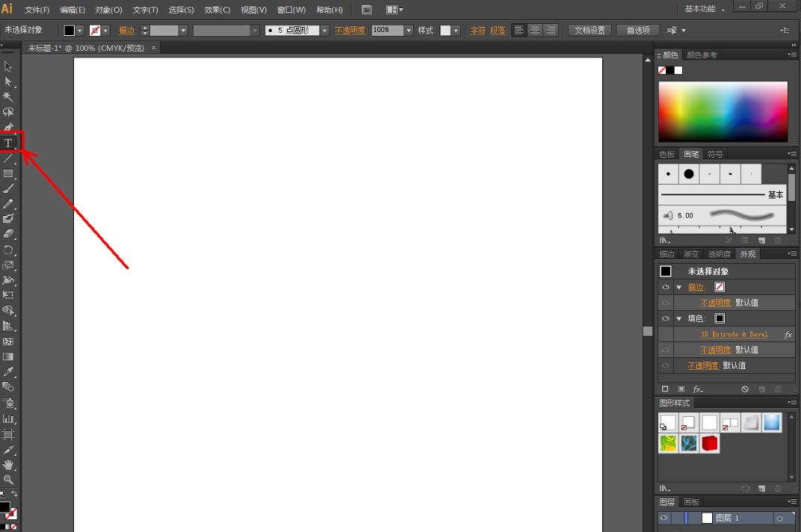The image size is (801, 532).
Task: Select the Scale tool
Action: pyautogui.click(x=7, y=265)
